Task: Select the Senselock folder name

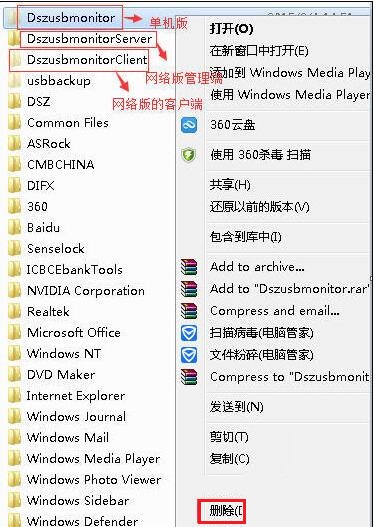Action: pos(55,249)
